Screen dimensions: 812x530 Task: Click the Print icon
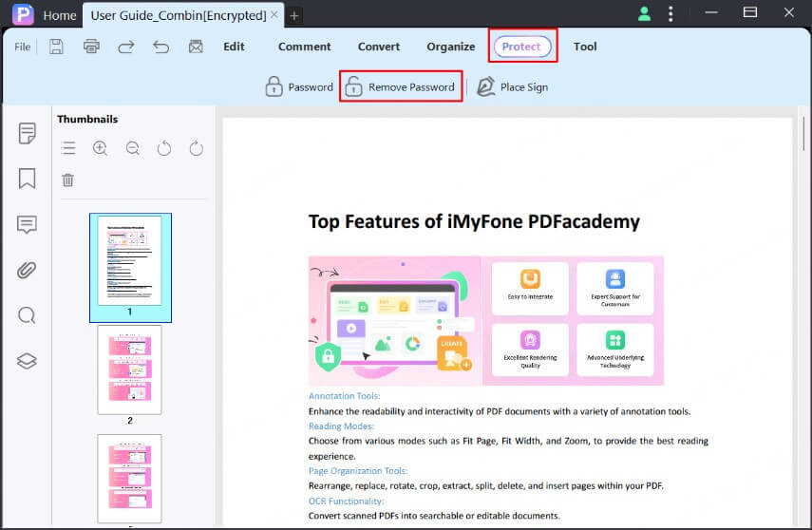92,47
